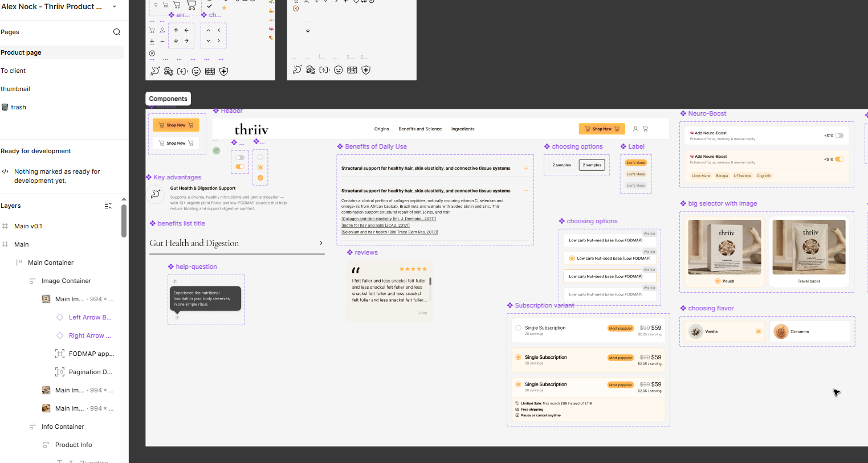Open Selenium and hair health reference link

(390, 232)
